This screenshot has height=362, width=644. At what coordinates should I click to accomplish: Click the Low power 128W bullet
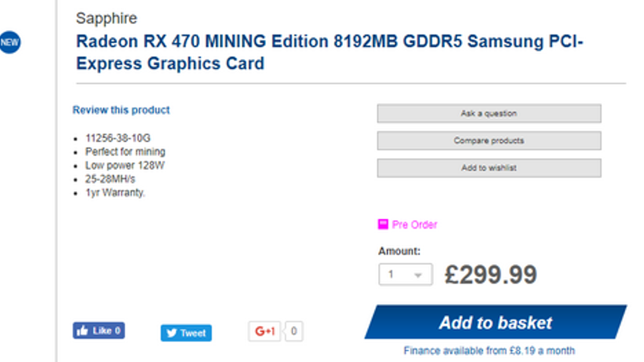coord(125,166)
